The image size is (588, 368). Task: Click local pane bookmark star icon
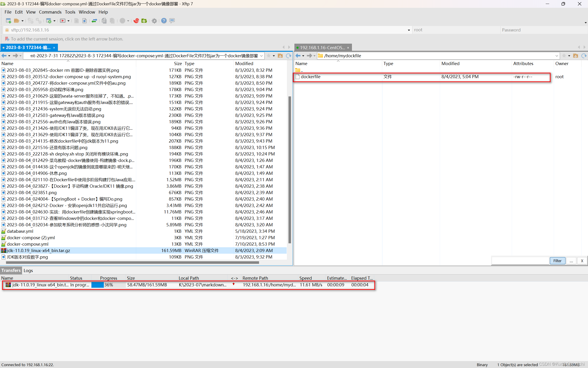[x=269, y=56]
